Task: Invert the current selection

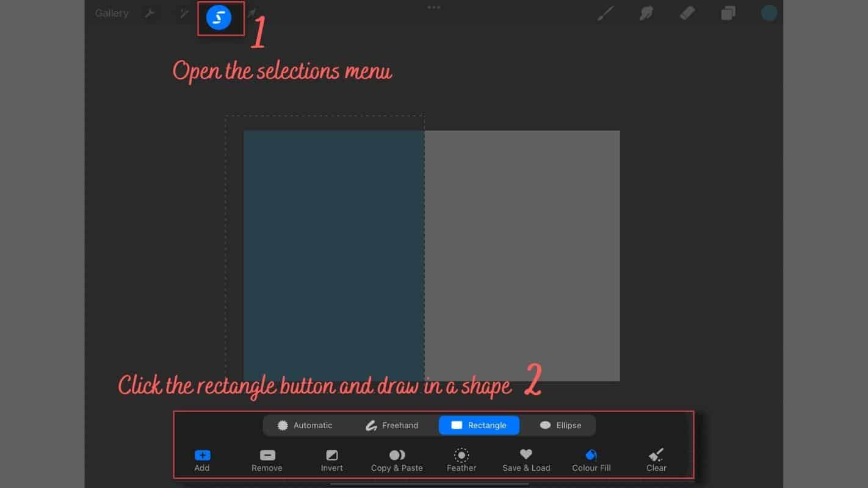Action: [331, 461]
